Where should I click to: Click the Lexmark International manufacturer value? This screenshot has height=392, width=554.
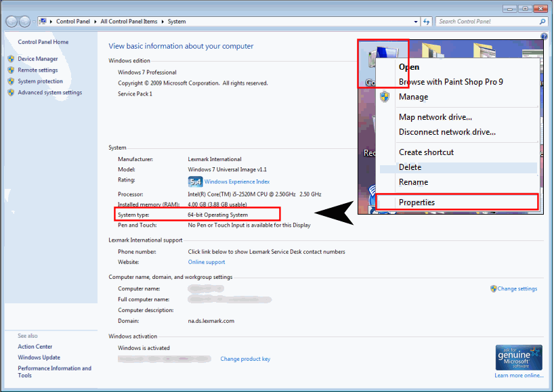215,159
